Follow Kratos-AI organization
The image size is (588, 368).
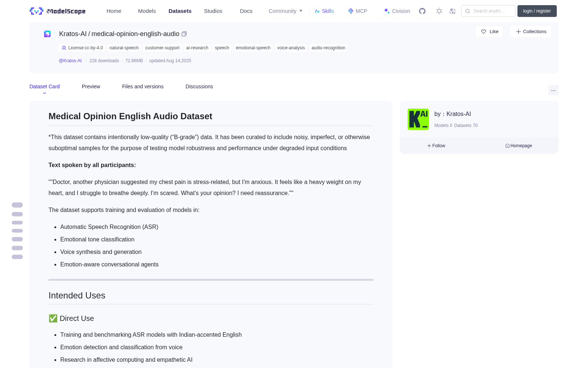tap(436, 146)
